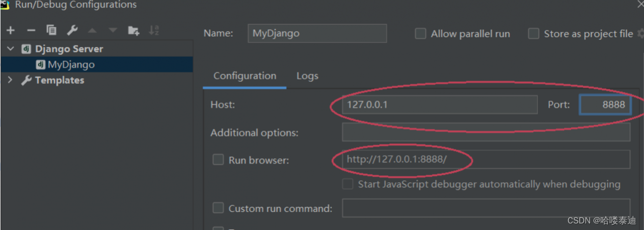Collapse the Django Server tree node
This screenshot has height=230, width=644.
[x=10, y=49]
